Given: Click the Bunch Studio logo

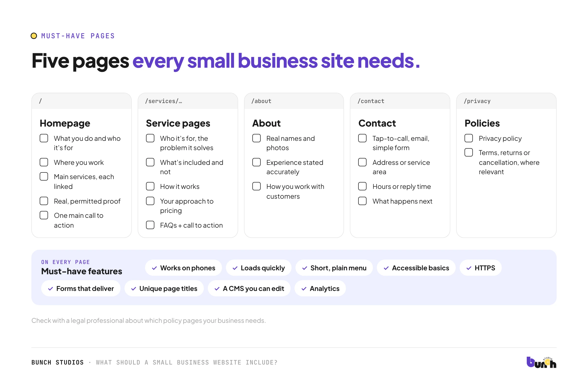Looking at the screenshot, I should 541,362.
